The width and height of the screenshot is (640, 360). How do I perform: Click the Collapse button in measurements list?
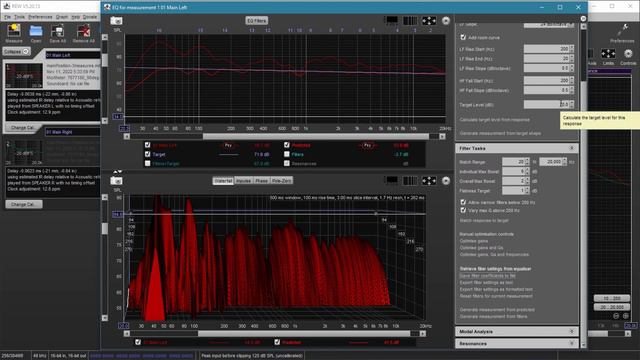pos(16,52)
